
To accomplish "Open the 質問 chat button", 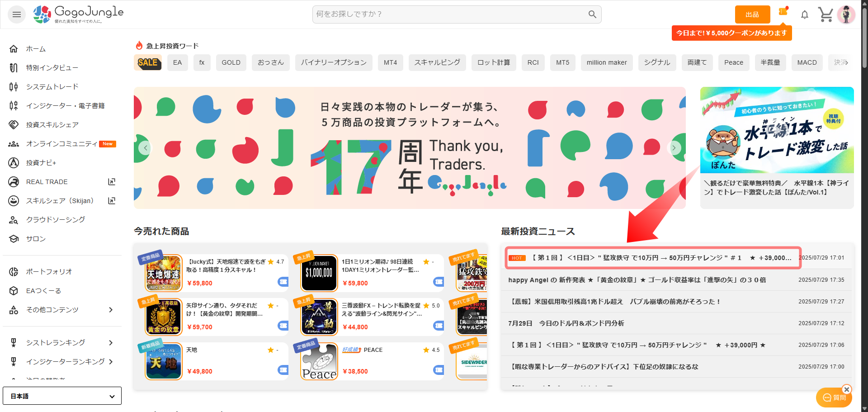I will [834, 398].
